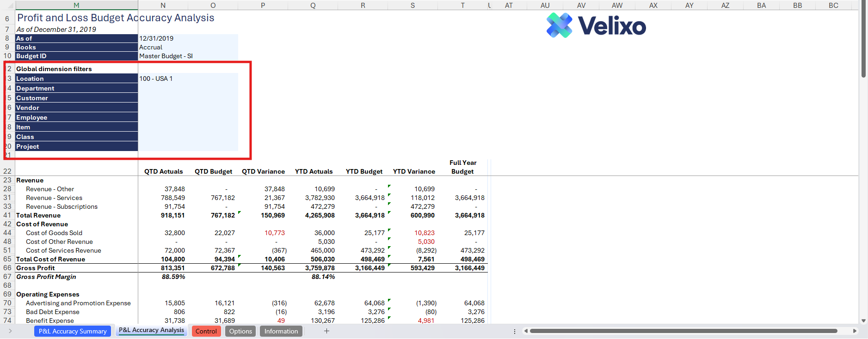Select row 41 Total Revenue header
The height and width of the screenshot is (339, 868).
click(7, 215)
